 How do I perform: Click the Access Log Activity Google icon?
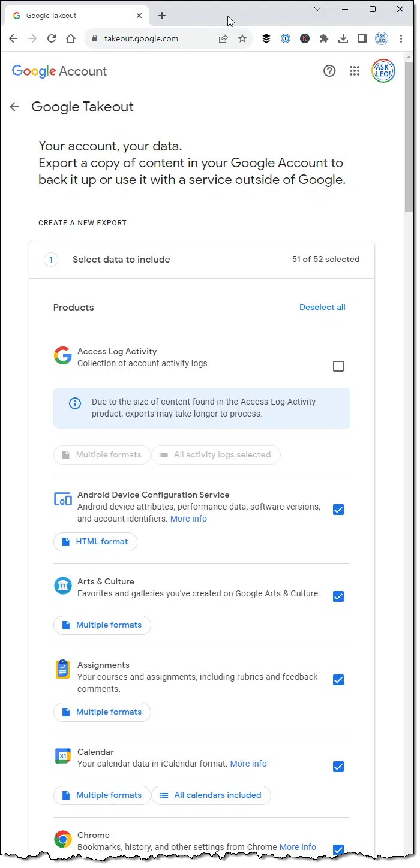click(x=62, y=355)
